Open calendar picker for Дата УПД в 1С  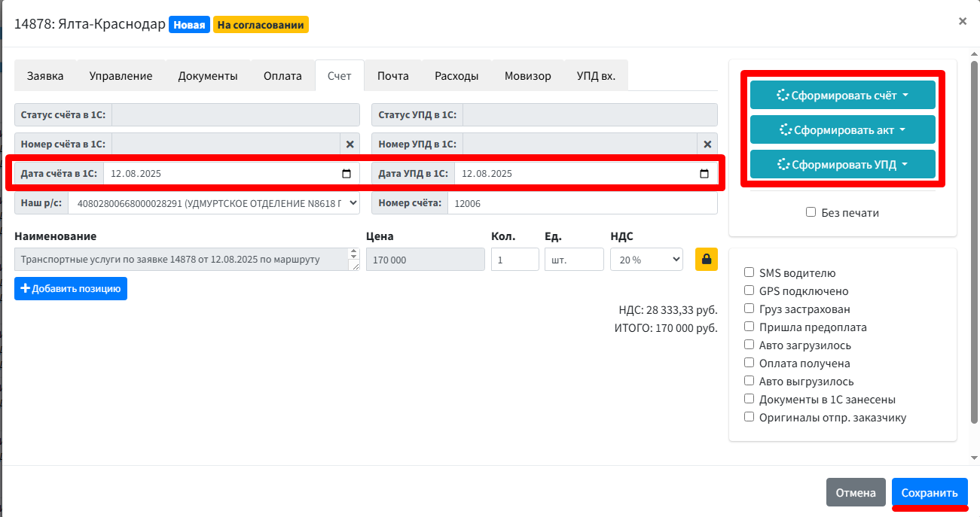click(704, 174)
